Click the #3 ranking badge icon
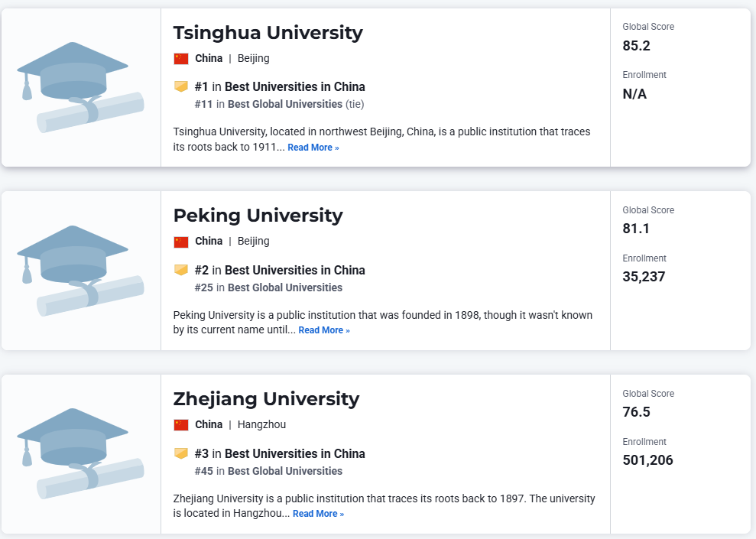Image resolution: width=756 pixels, height=539 pixels. tap(181, 453)
